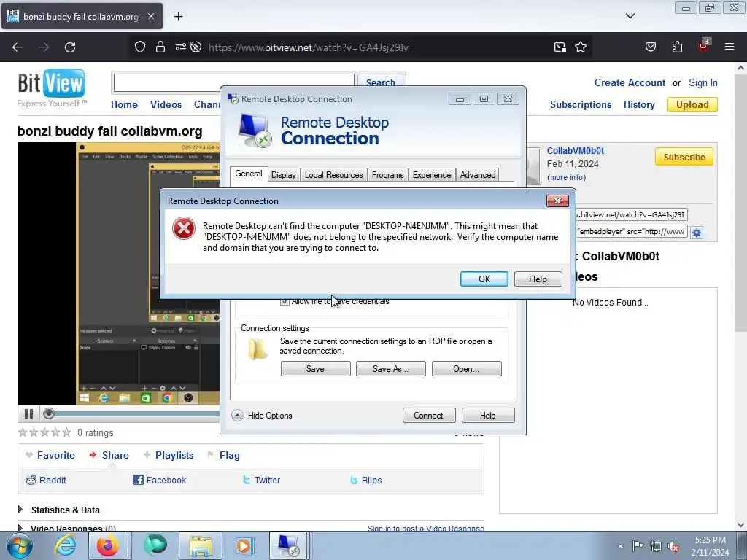Collapse options via Hide Options arrow
Screen dimensions: 747x560
[x=237, y=415]
